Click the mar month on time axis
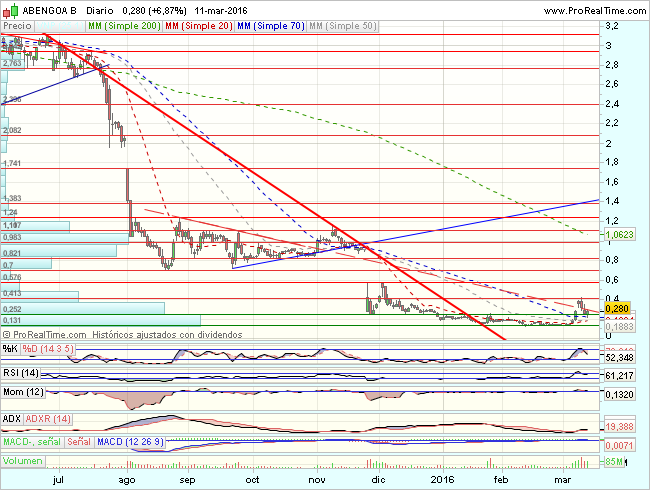 pos(563,480)
